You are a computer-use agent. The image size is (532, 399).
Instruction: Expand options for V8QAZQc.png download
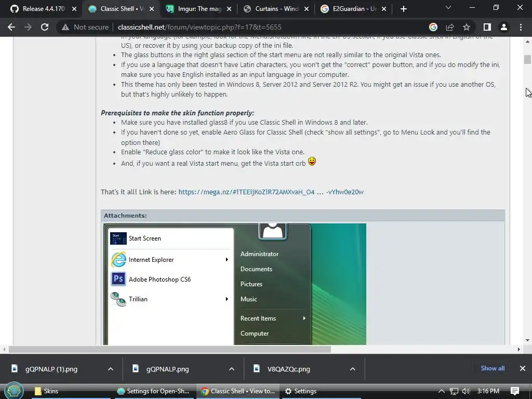(x=353, y=369)
